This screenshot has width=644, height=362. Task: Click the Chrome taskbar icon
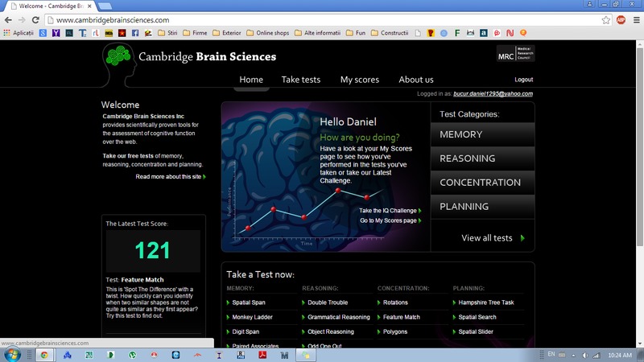point(44,355)
